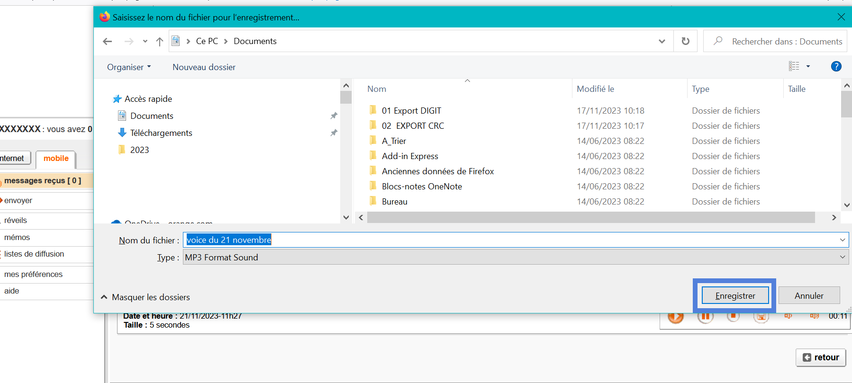Screen dimensions: 852x383
Task: Switch to the 'mobile' tab in webpage
Action: click(56, 159)
